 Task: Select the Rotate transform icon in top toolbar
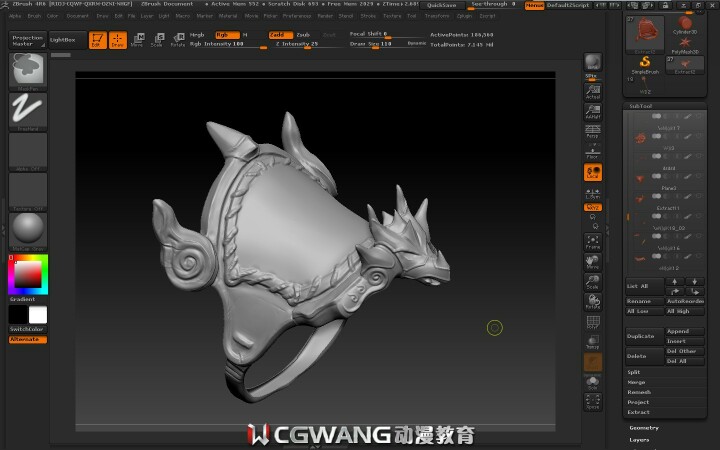178,40
